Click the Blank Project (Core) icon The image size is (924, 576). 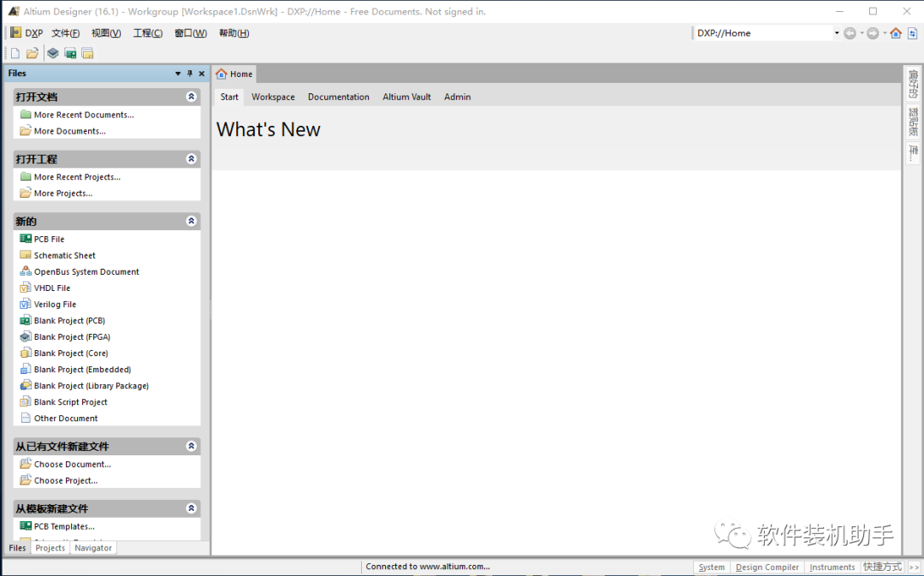point(26,353)
